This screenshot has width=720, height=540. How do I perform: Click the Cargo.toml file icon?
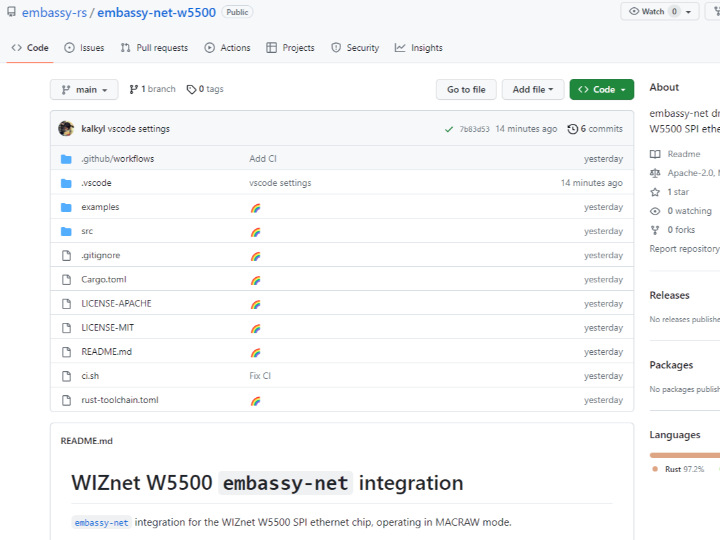[x=66, y=280]
